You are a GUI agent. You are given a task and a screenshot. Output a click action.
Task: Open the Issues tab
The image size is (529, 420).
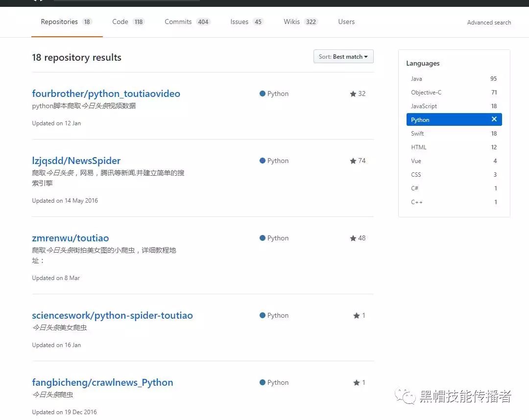tap(246, 22)
